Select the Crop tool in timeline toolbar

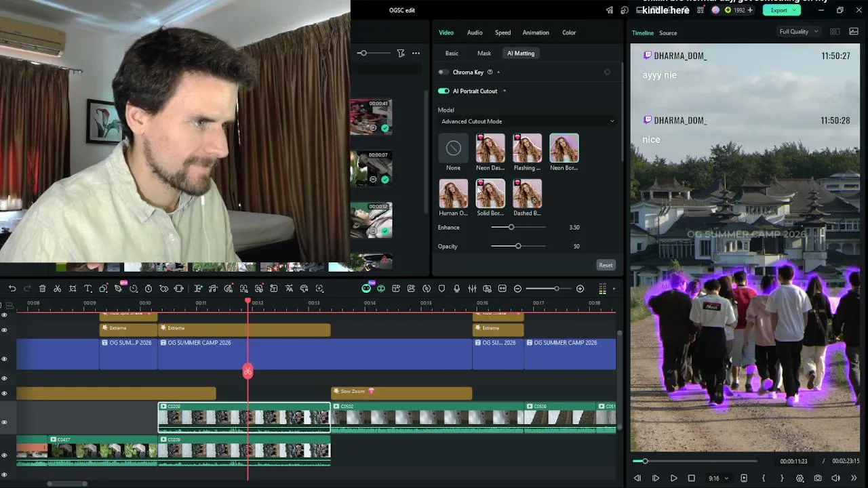(73, 289)
